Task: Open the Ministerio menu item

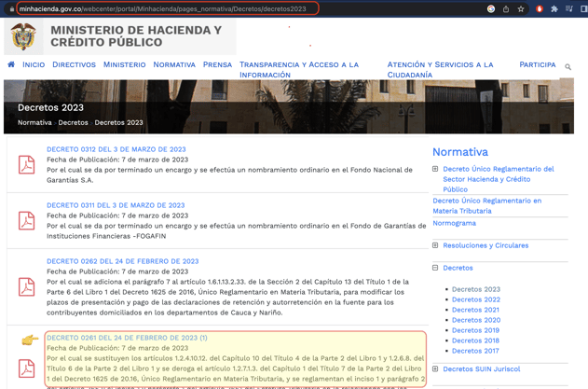Action: coord(124,64)
